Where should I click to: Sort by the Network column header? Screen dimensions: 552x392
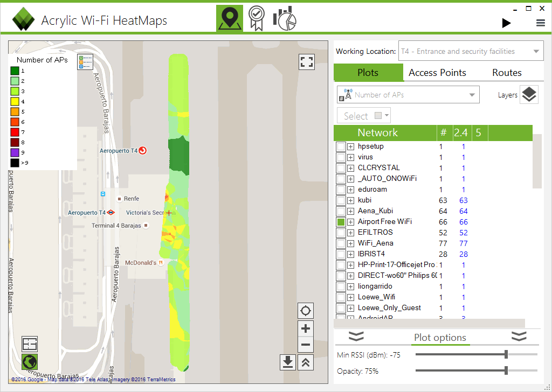[385, 132]
